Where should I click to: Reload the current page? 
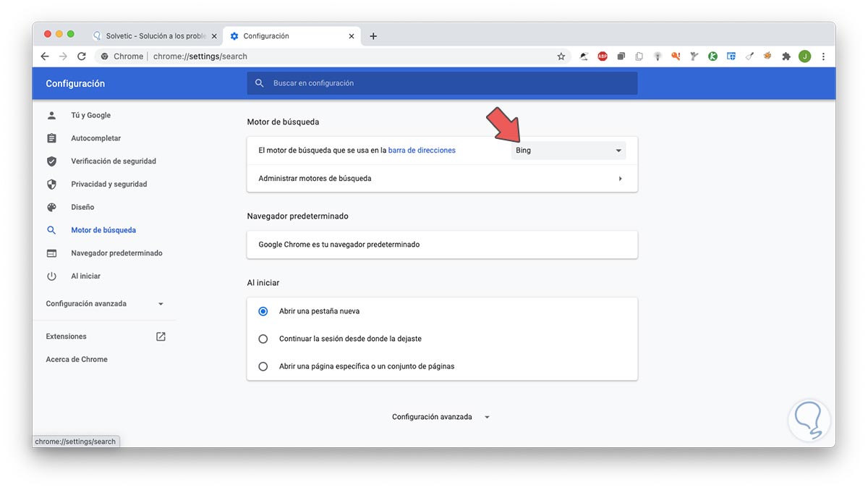82,56
